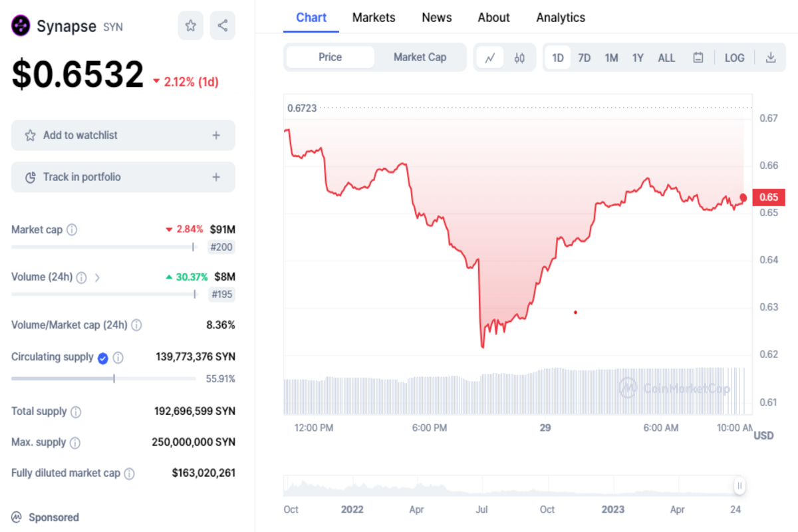Viewport: 798px width, 532px height.
Task: Click the circulating supply progress bar
Action: 104,378
